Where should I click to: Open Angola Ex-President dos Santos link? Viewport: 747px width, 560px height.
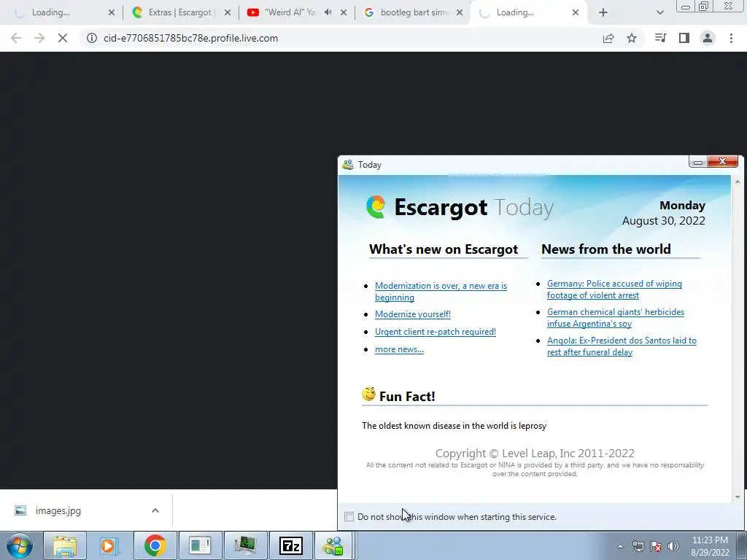622,346
